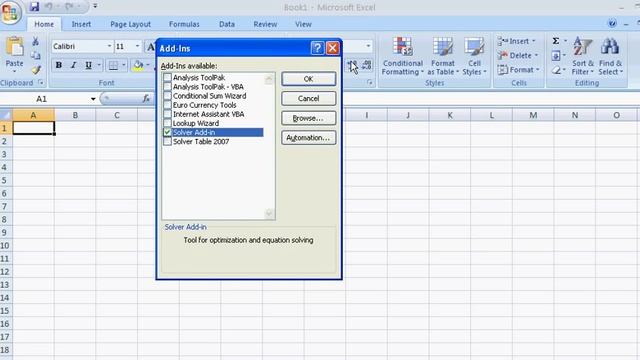Image resolution: width=640 pixels, height=360 pixels.
Task: Click the Clear eraser icon
Action: 556,70
